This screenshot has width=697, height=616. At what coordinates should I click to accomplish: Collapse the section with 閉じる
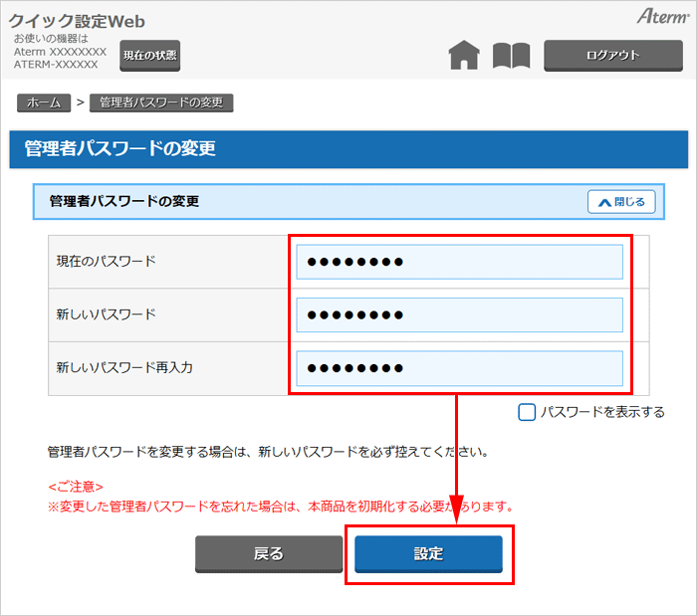[621, 202]
